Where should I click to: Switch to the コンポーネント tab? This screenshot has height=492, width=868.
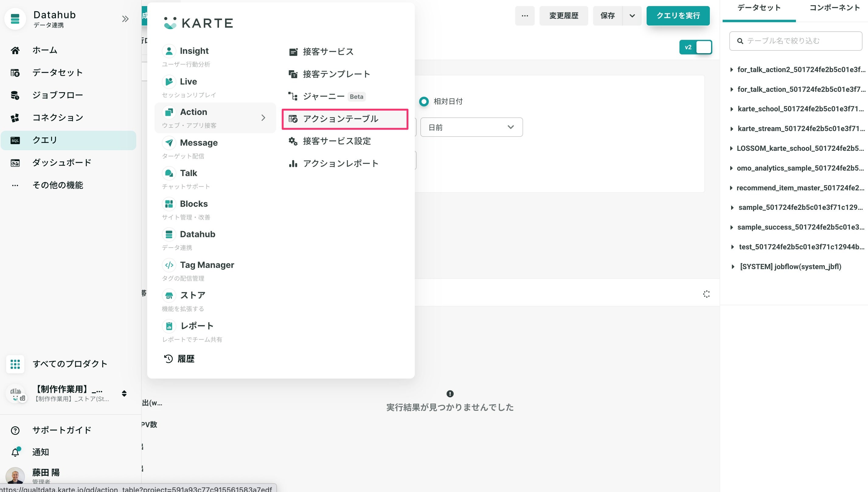tap(835, 8)
